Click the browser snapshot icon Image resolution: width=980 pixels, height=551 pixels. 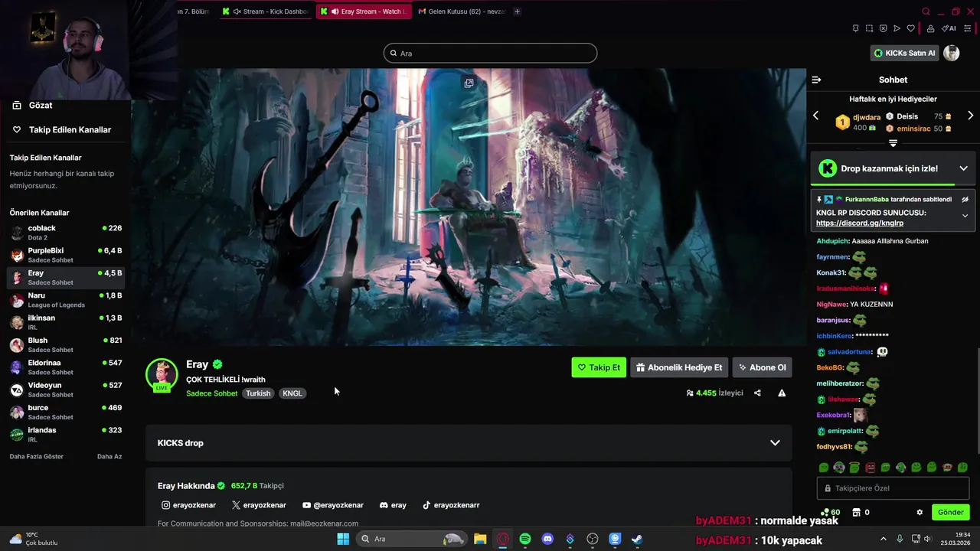(869, 28)
